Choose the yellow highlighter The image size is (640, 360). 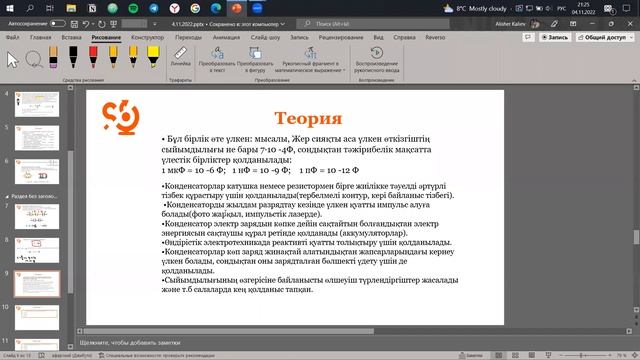pyautogui.click(x=153, y=56)
